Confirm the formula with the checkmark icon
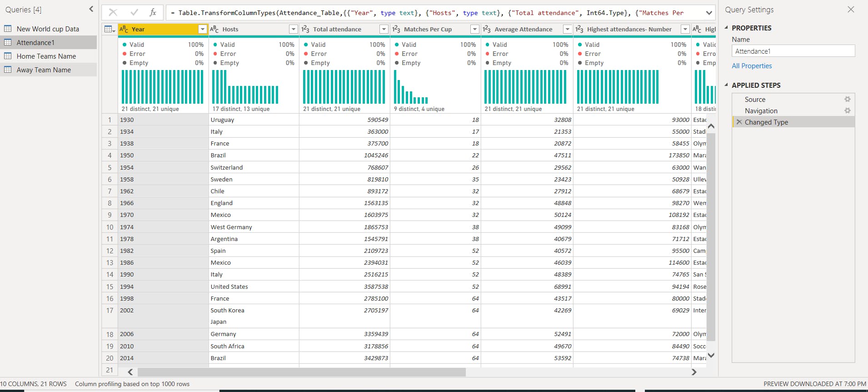 [134, 13]
